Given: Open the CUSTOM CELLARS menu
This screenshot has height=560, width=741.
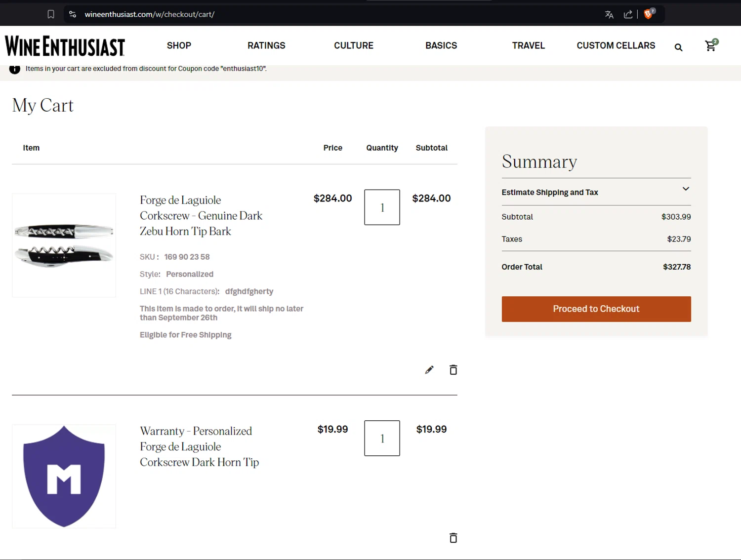Looking at the screenshot, I should tap(616, 45).
